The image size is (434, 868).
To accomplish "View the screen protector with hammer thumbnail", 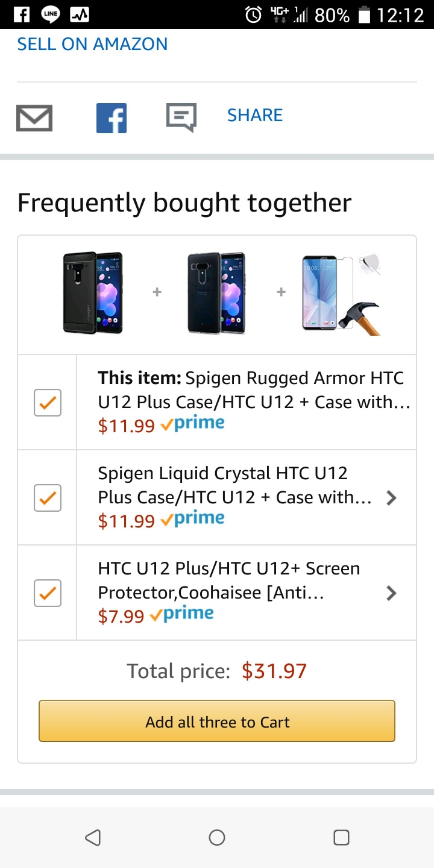I will pyautogui.click(x=341, y=293).
